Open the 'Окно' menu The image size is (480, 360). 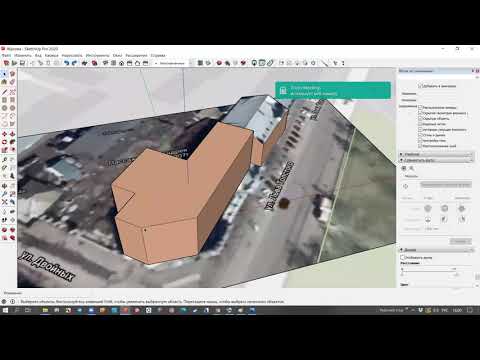coord(117,55)
